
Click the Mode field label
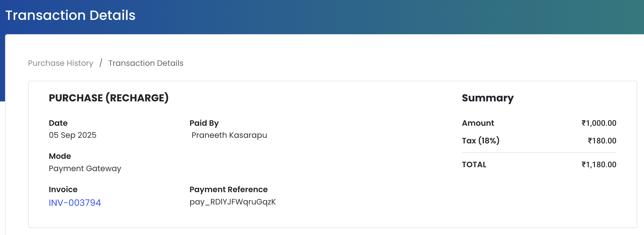[x=60, y=156]
